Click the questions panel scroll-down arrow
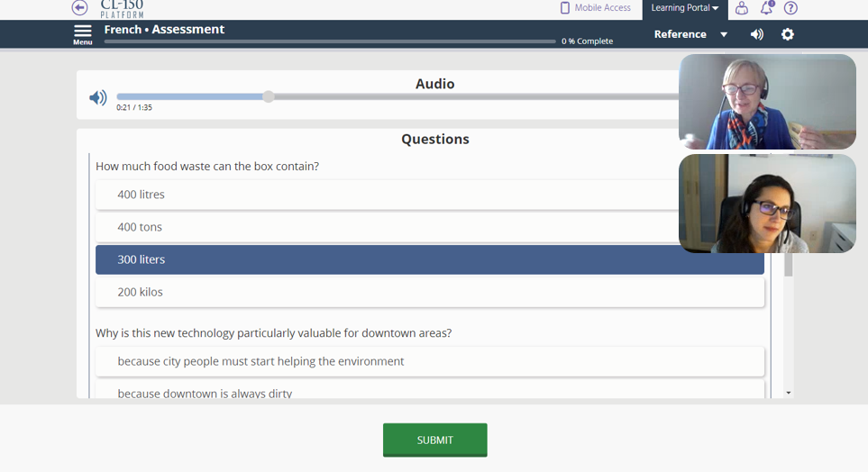The width and height of the screenshot is (868, 472). (x=789, y=393)
